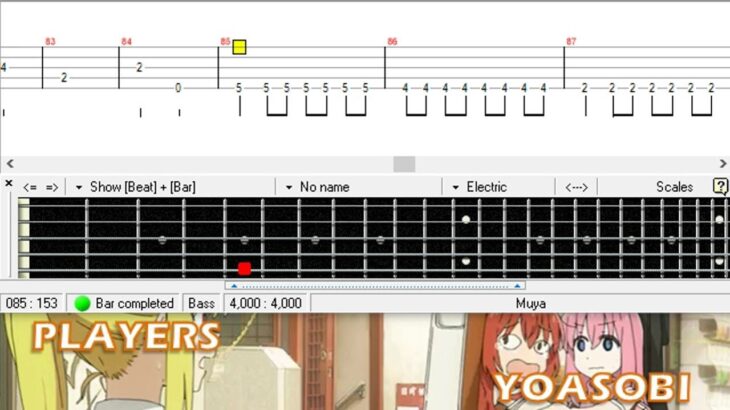The image size is (730, 410).
Task: Click the left blue triangle range marker
Action: [234, 286]
